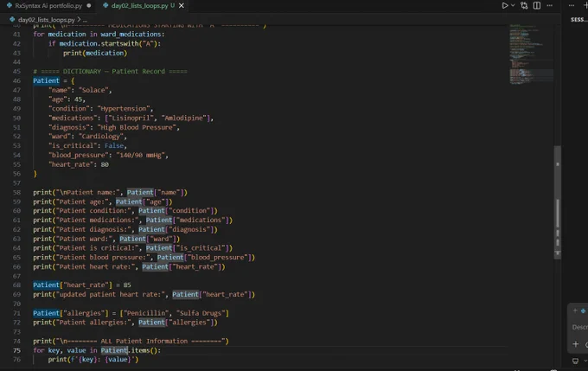Focus the chat Describe input field
Image resolution: width=588 pixels, height=371 pixels.
click(579, 327)
